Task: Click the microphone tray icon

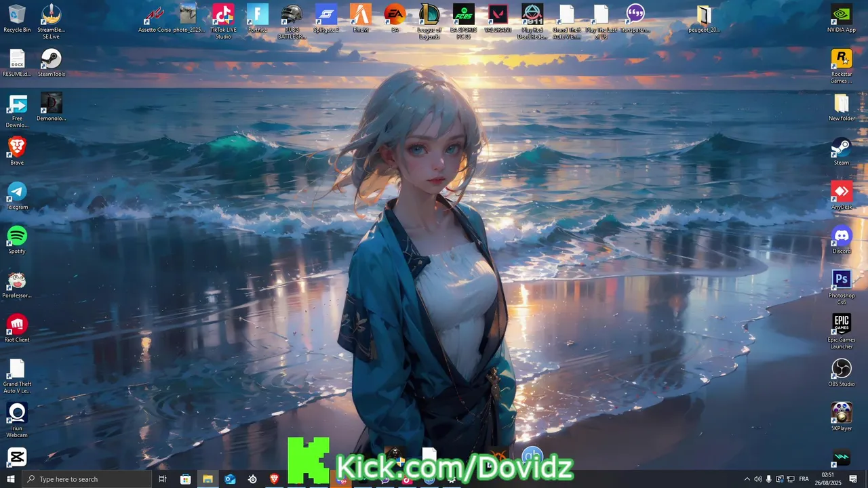Action: [x=769, y=479]
